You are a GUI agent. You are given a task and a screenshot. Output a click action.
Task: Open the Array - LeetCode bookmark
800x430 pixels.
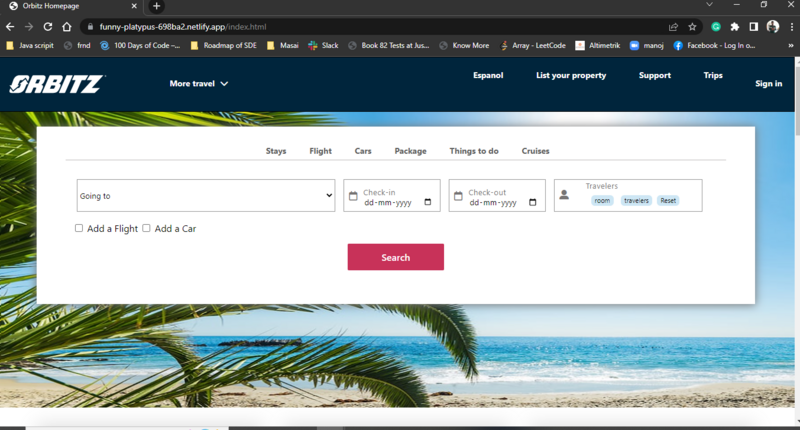click(x=533, y=45)
